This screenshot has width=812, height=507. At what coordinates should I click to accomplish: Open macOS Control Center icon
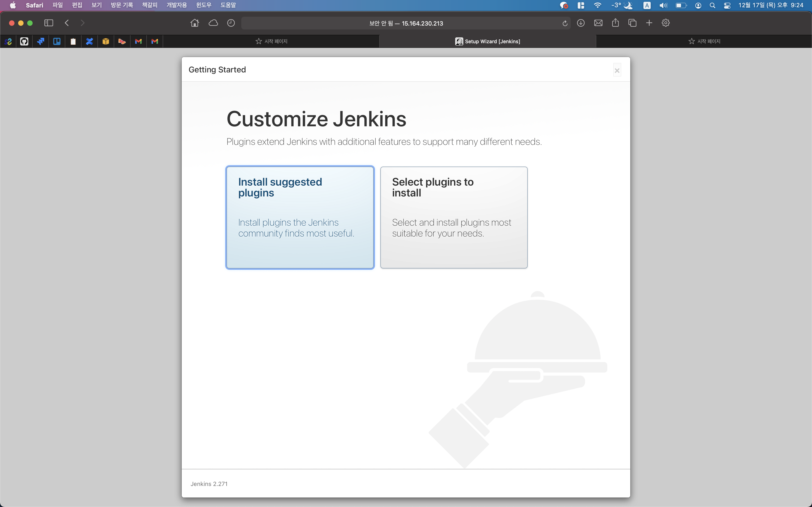pos(727,5)
